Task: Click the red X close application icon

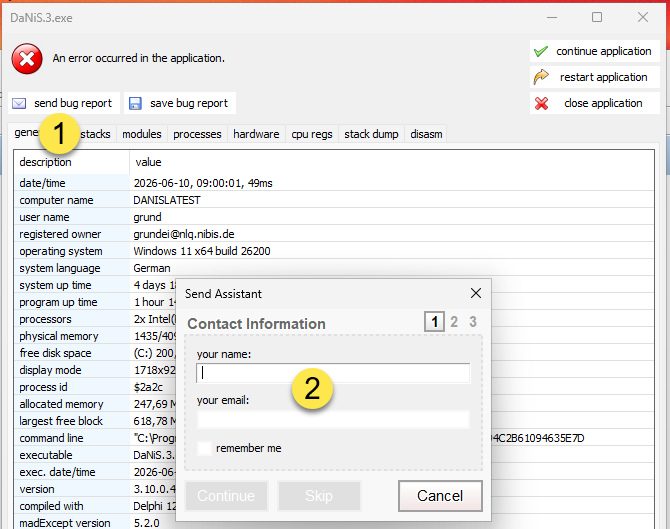Action: (541, 103)
